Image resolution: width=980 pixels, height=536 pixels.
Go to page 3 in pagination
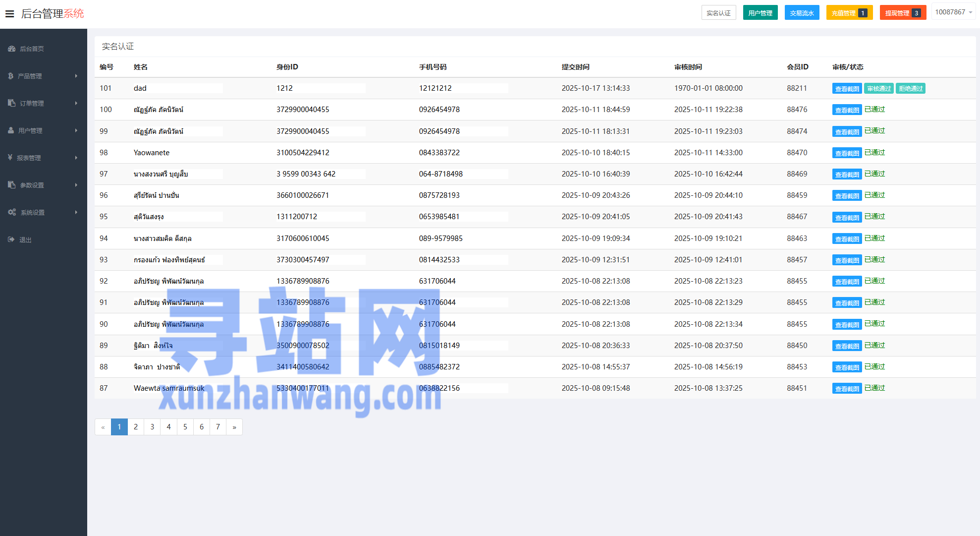coord(152,427)
